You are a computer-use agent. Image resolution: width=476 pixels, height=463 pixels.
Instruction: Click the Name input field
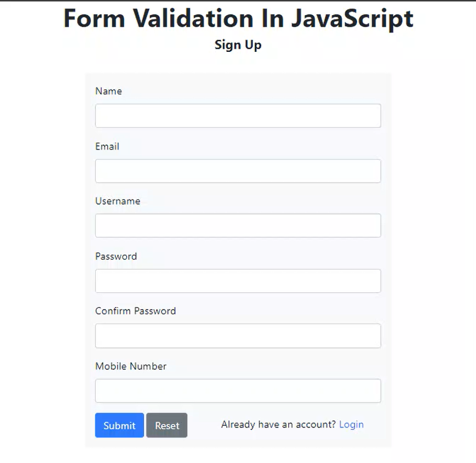click(x=238, y=116)
